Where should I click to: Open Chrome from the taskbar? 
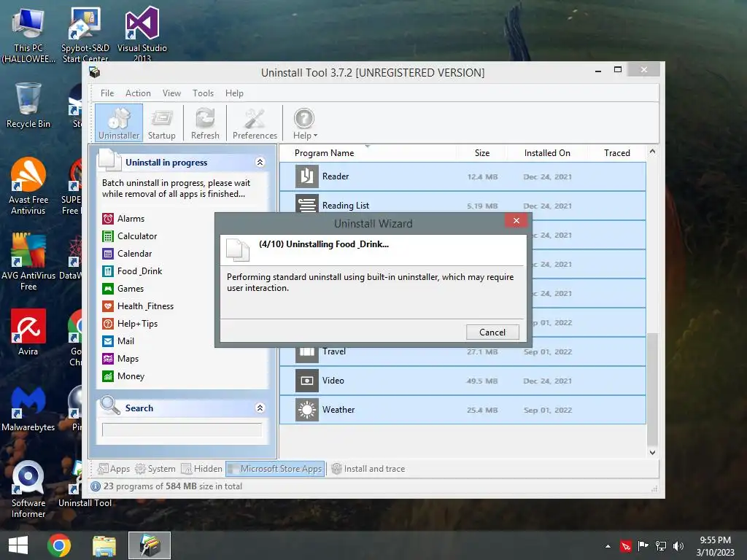pyautogui.click(x=59, y=545)
